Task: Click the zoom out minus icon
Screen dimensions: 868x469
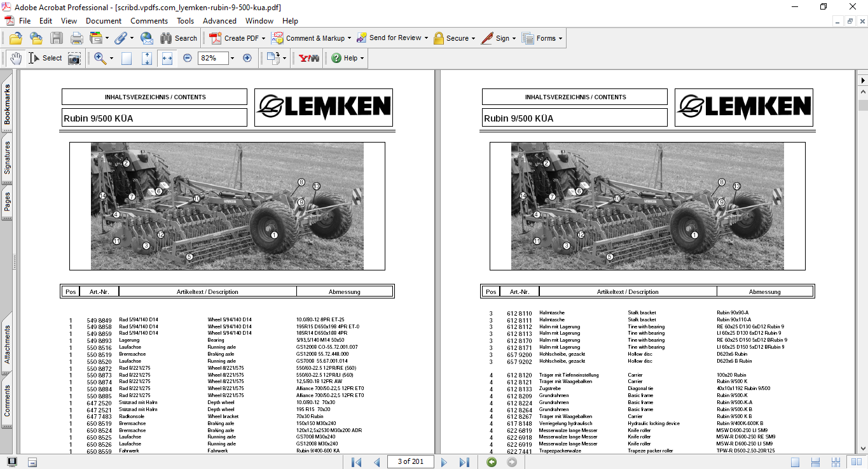Action: 188,58
